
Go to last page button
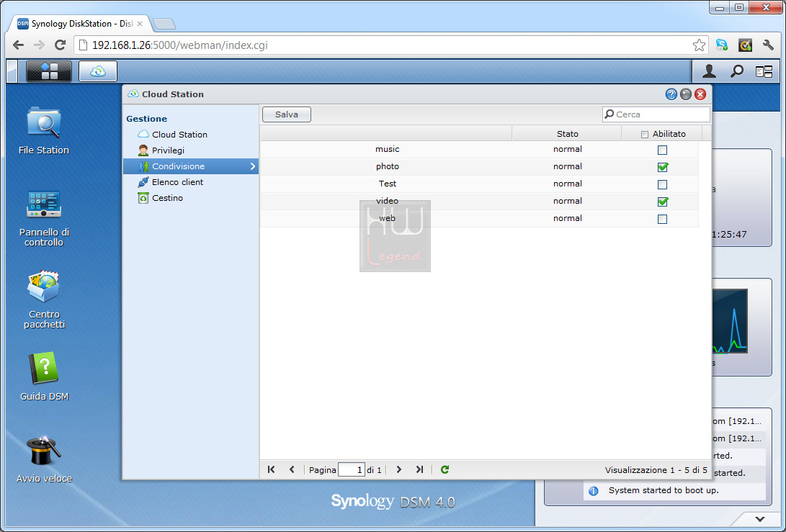[419, 469]
